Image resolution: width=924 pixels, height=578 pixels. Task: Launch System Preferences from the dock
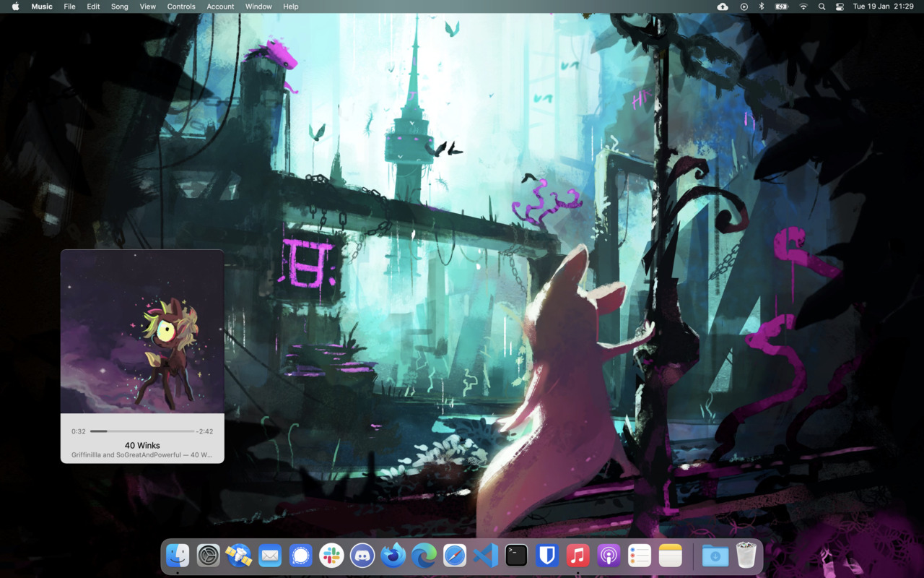(x=209, y=556)
